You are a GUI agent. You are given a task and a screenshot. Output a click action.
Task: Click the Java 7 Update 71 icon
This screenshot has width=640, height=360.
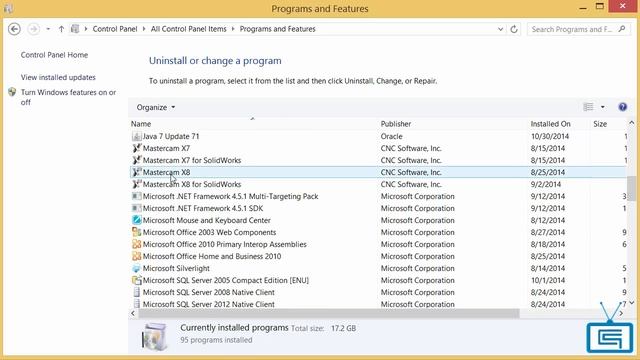click(137, 136)
